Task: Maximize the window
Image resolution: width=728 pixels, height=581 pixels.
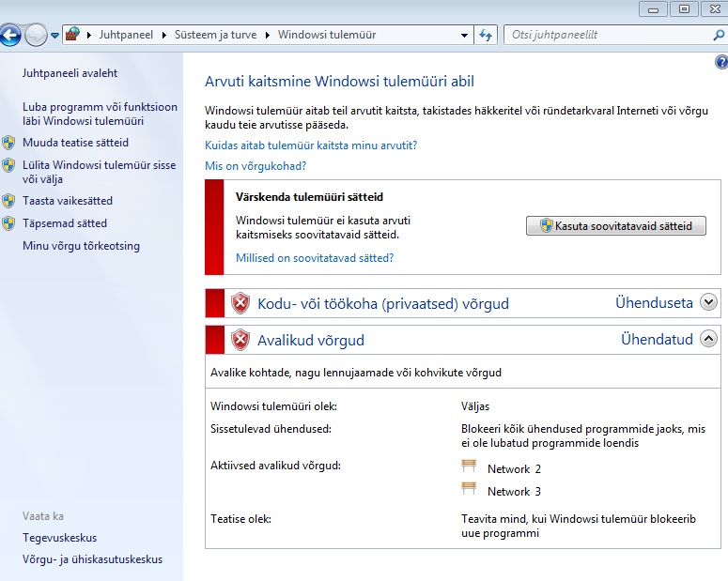Action: (684, 8)
